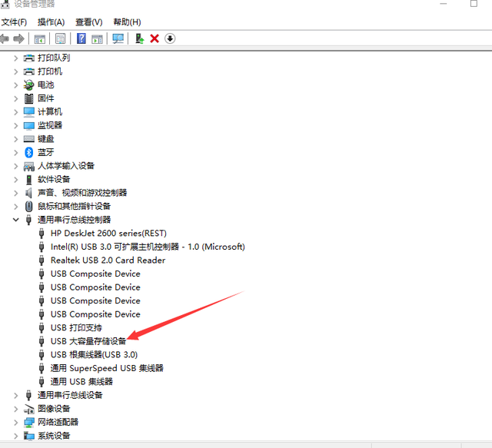This screenshot has width=492, height=448.
Task: Select the 声音、视频和游戏控制器 label
Action: [x=82, y=193]
